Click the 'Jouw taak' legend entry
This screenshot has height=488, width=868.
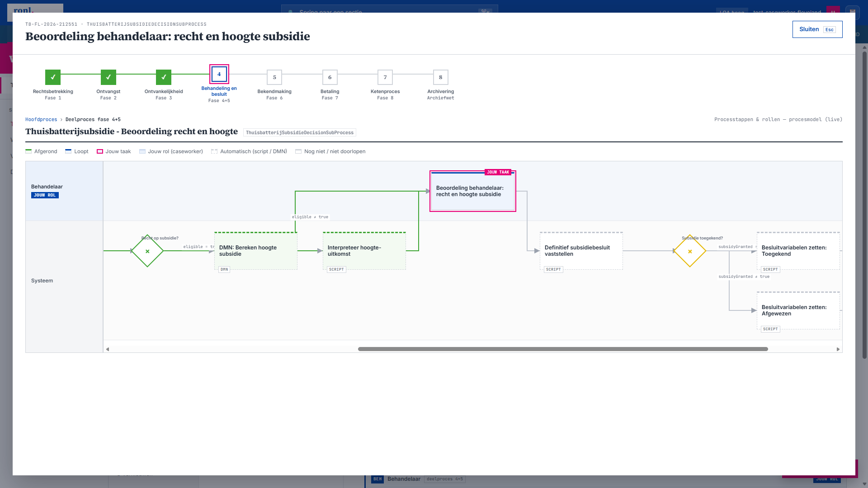click(x=114, y=152)
